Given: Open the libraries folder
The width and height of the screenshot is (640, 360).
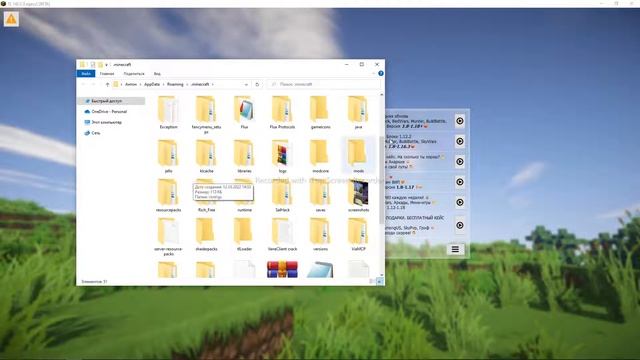Looking at the screenshot, I should 244,156.
